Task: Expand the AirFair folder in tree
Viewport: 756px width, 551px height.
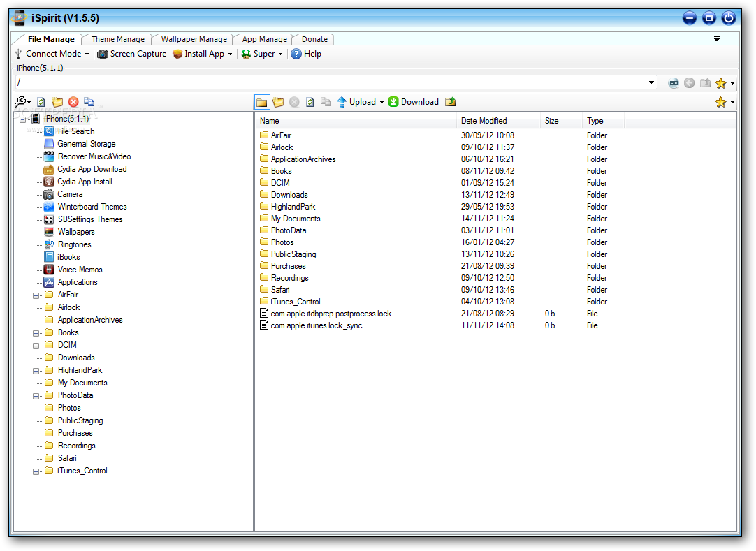Action: tap(36, 295)
